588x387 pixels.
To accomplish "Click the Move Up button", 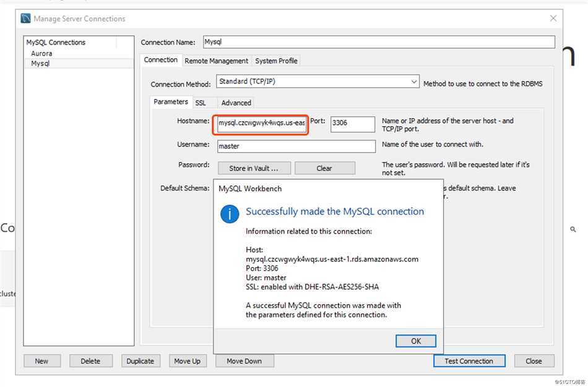I will pos(188,361).
